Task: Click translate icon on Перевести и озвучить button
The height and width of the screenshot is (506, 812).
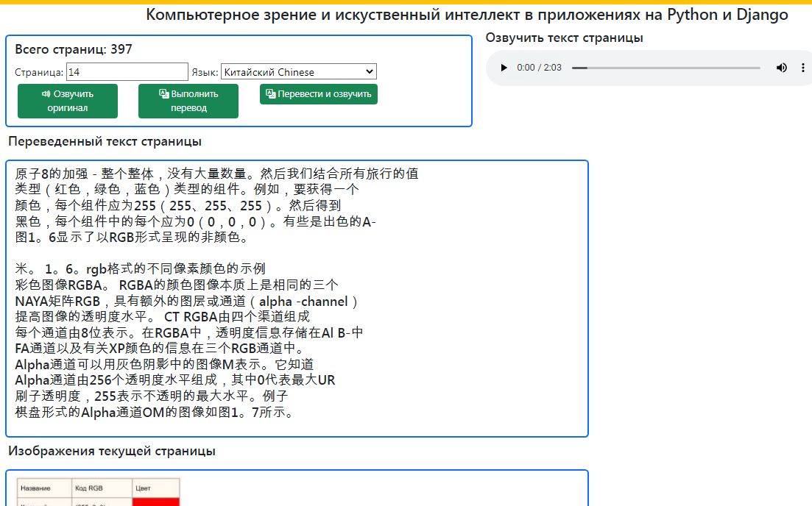Action: (x=270, y=94)
